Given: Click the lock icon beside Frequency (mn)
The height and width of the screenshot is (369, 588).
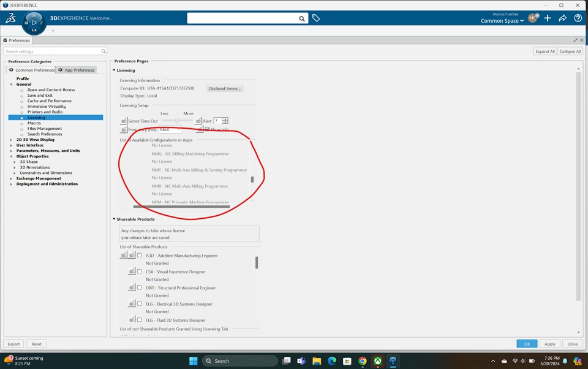Looking at the screenshot, I should 123,129.
